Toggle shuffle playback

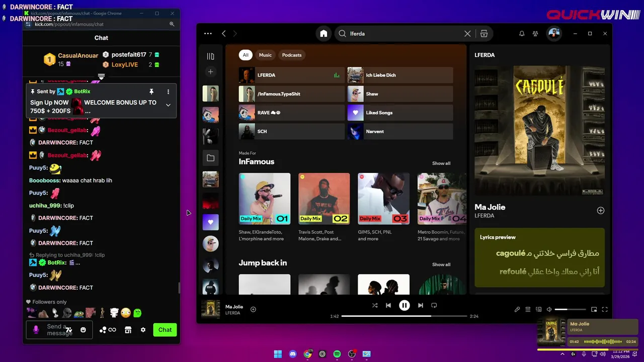point(375,305)
